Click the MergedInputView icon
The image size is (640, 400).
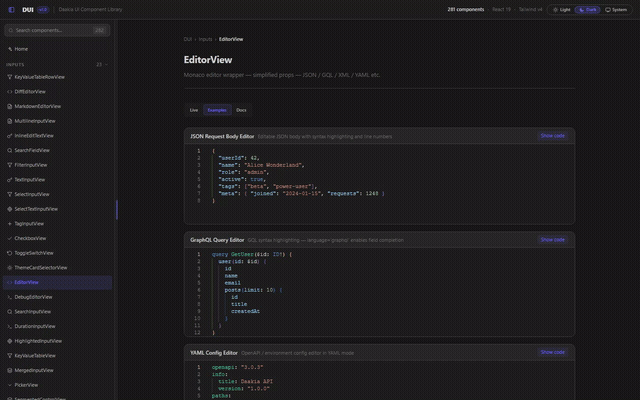point(10,371)
